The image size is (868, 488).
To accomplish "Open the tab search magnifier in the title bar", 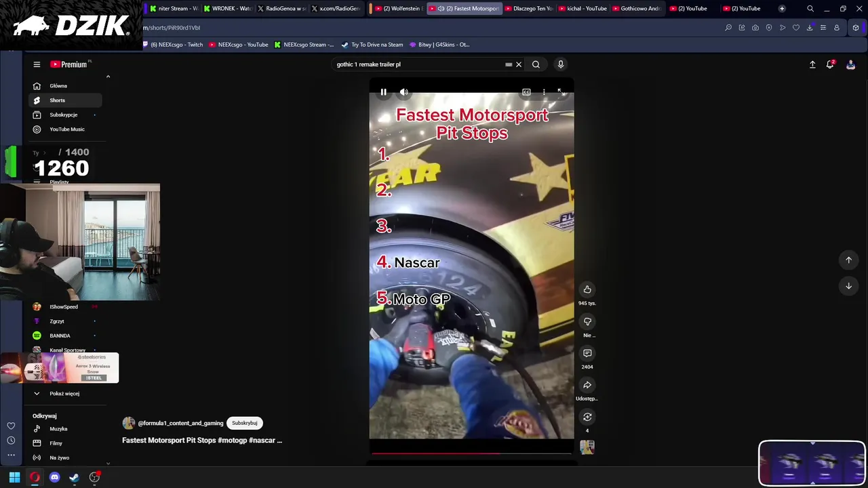I will [x=810, y=9].
